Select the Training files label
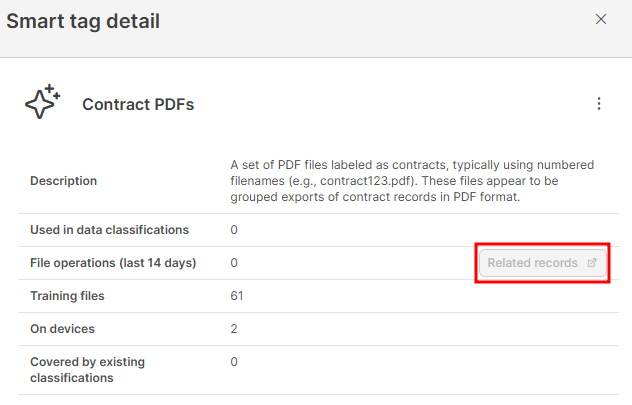632x405 pixels. tap(67, 296)
